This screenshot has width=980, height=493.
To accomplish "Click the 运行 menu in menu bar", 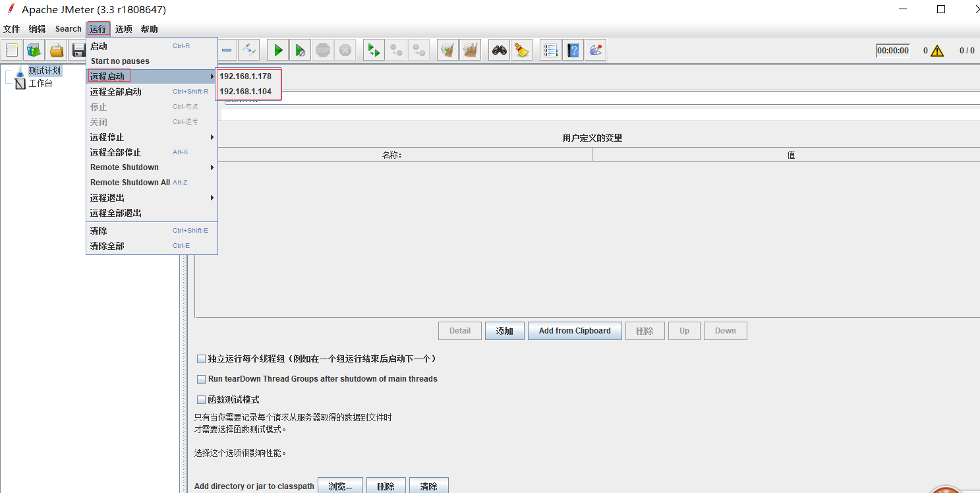I will coord(98,29).
